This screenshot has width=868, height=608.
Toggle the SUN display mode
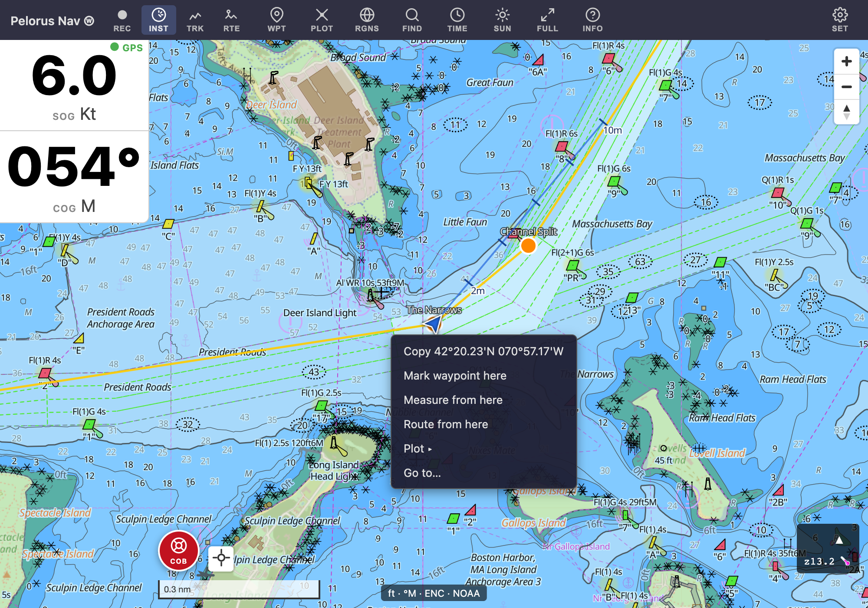point(502,20)
